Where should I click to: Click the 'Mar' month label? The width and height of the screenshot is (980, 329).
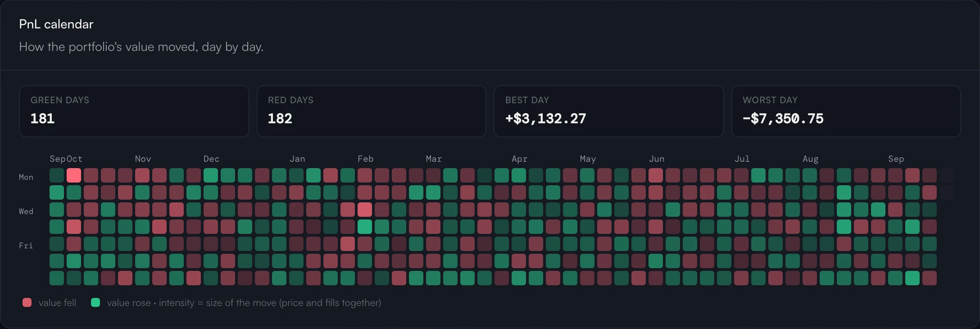(x=434, y=159)
